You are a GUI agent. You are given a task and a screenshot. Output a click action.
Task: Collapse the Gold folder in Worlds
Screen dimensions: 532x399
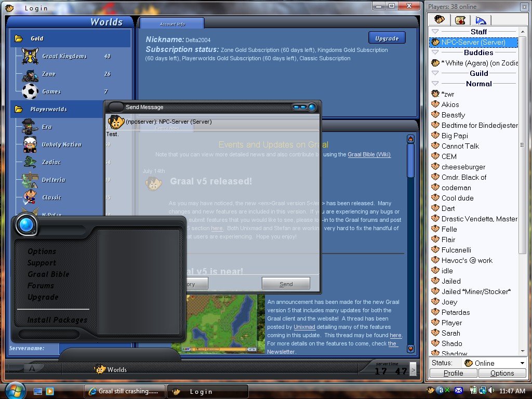[19, 38]
